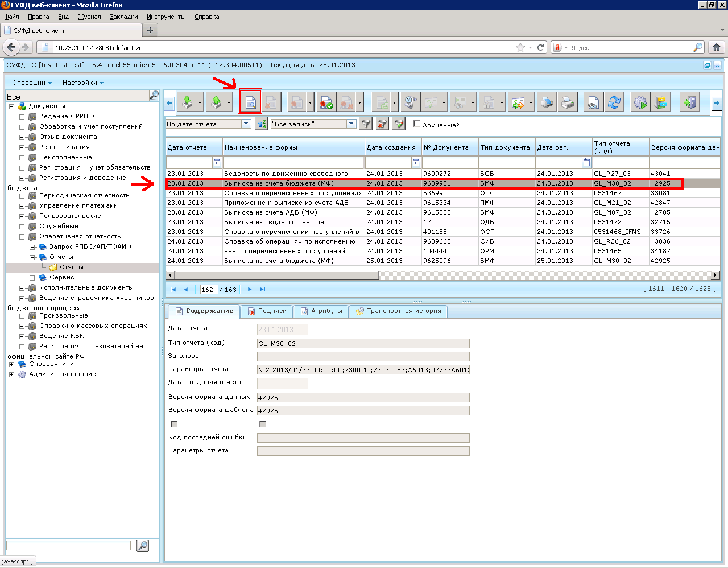Open the document view icon in toolbar
This screenshot has height=568, width=728.
[x=250, y=103]
